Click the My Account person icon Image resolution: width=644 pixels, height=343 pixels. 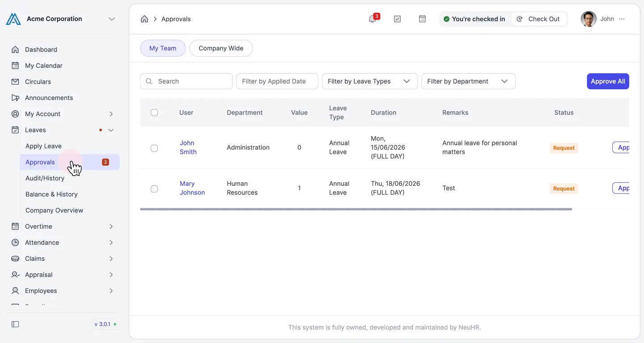coord(15,114)
